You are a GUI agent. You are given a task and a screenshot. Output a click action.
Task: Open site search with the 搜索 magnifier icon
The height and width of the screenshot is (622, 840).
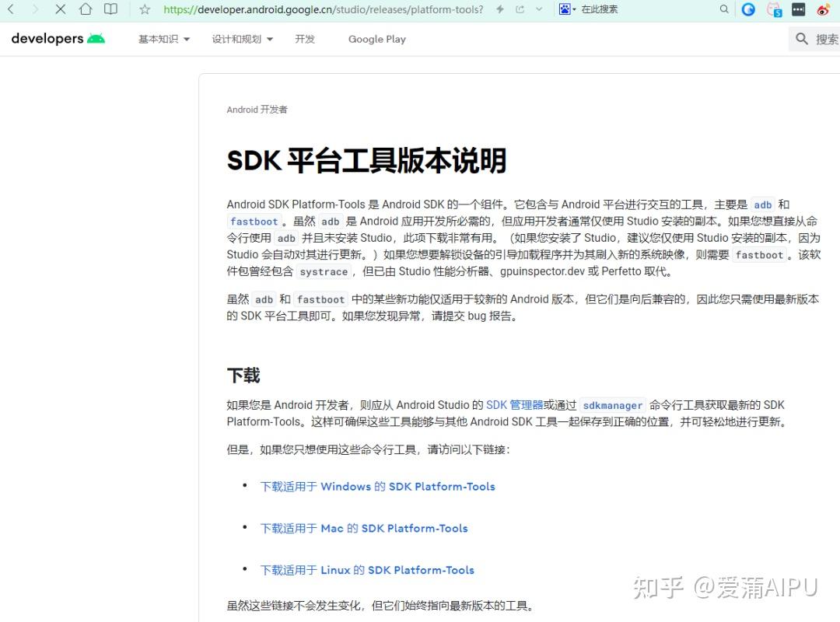tap(801, 38)
